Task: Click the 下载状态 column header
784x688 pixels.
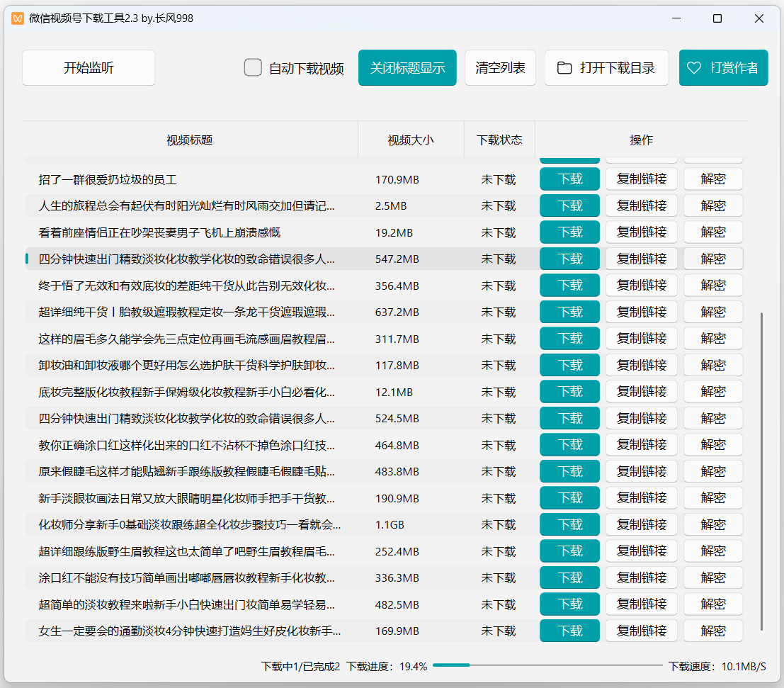Action: point(500,140)
